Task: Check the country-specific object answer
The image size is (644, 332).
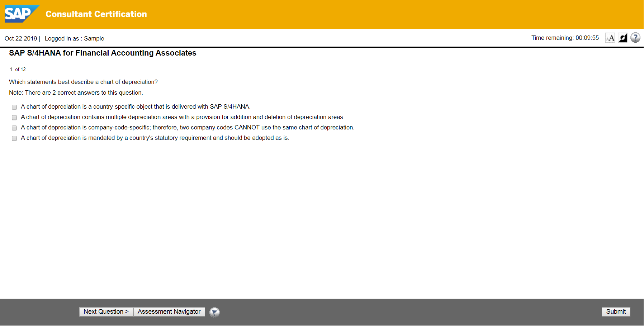Action: (14, 107)
